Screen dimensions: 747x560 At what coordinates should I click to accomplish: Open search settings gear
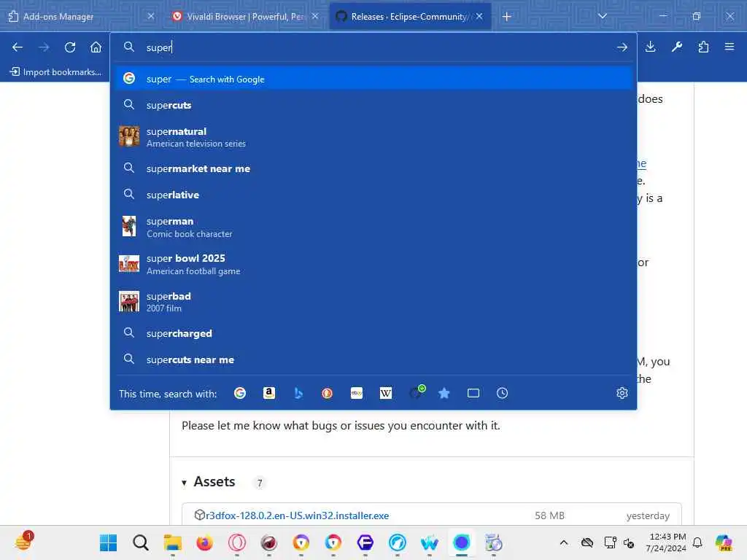(x=622, y=393)
